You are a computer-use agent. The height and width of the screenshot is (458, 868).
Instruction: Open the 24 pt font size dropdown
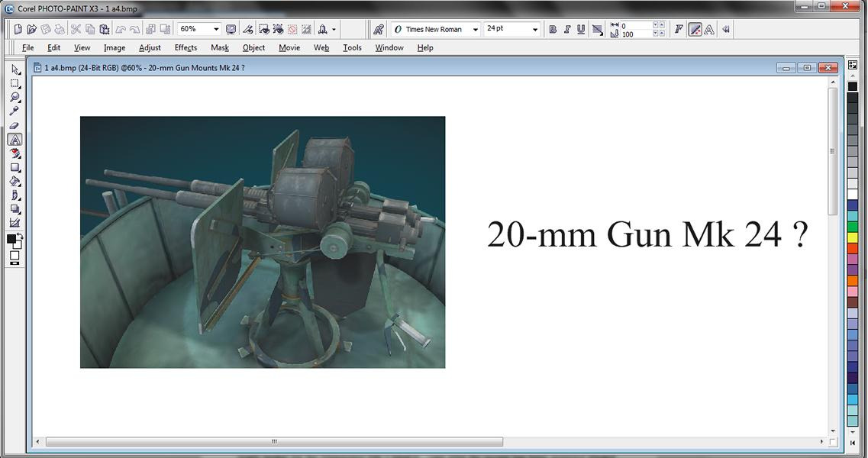tap(534, 29)
